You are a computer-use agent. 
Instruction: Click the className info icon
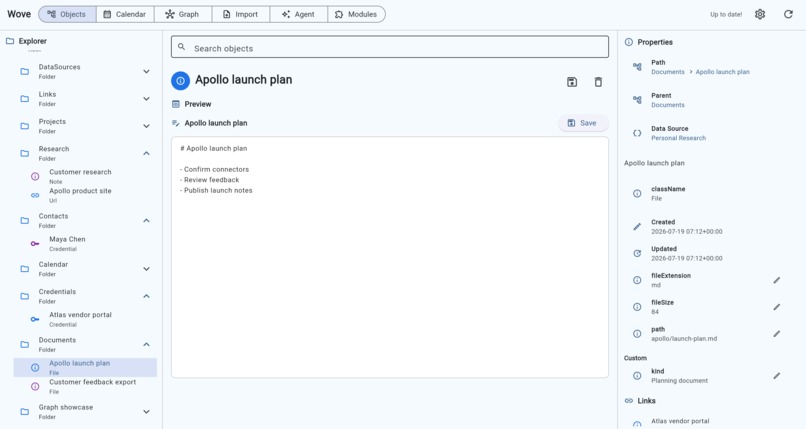coord(637,194)
